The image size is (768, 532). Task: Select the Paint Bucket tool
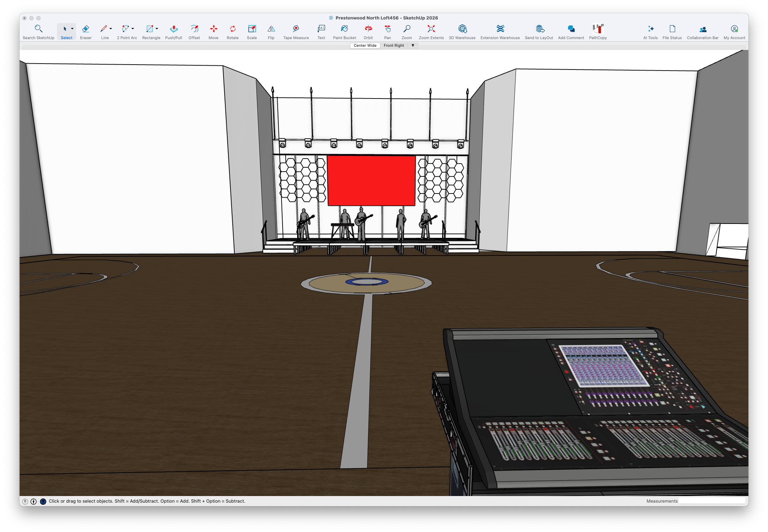pyautogui.click(x=344, y=32)
